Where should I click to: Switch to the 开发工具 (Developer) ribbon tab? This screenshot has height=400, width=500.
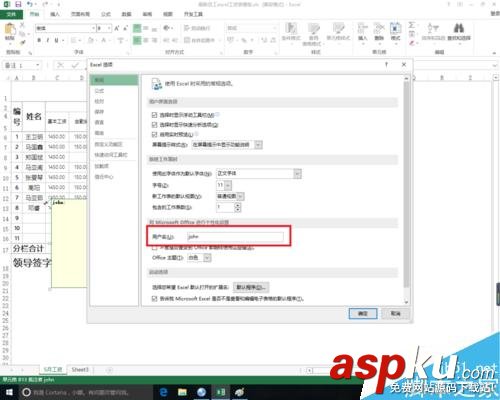pos(193,14)
